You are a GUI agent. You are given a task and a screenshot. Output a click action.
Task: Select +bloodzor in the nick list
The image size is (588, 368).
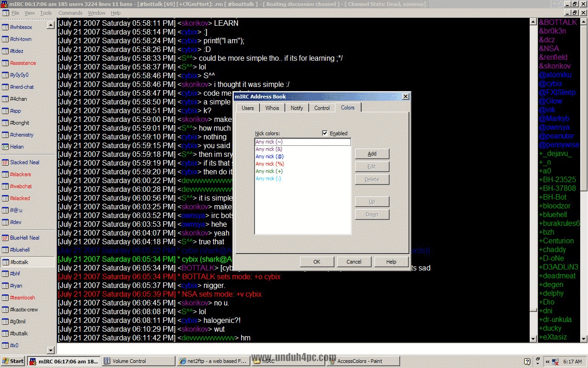554,206
